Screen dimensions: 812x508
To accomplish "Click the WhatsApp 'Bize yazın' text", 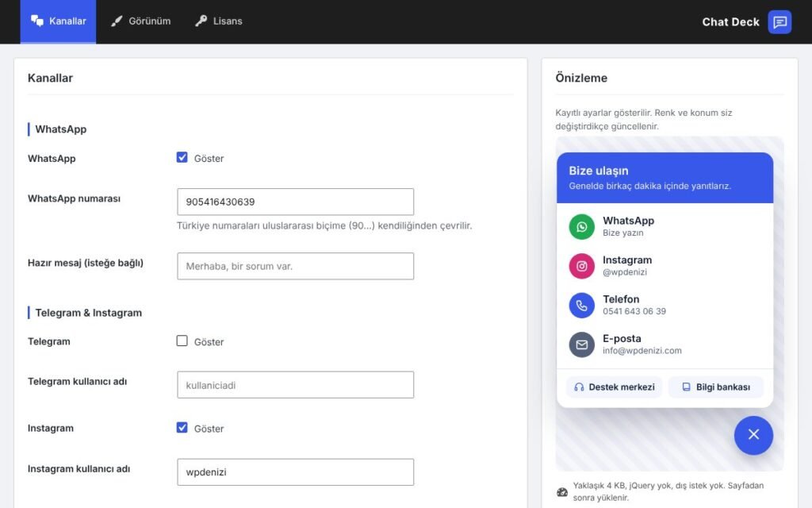I will click(623, 233).
